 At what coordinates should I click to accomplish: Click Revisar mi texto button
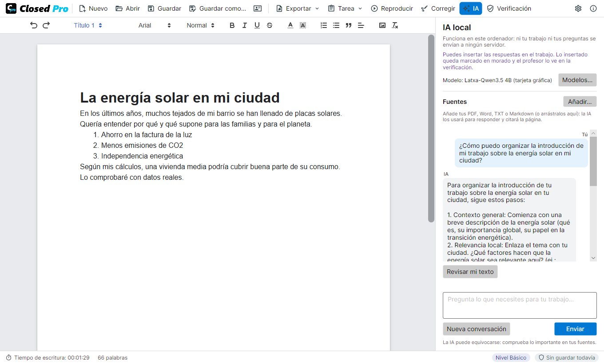(x=470, y=272)
